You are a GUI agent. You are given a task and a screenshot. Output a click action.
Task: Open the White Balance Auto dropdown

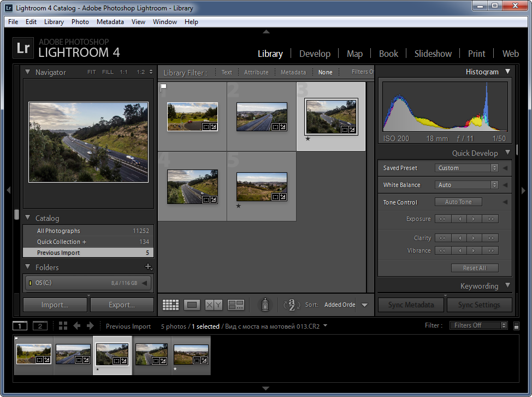coord(466,185)
